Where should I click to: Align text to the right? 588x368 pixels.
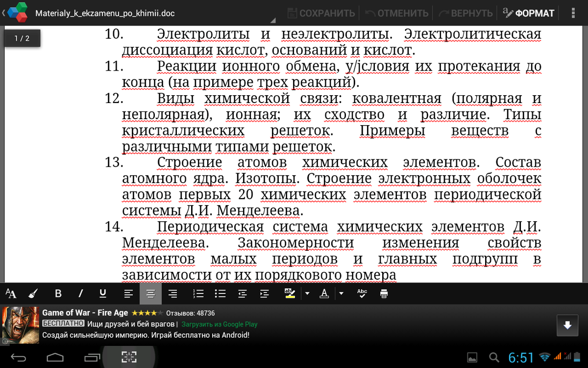pyautogui.click(x=172, y=294)
